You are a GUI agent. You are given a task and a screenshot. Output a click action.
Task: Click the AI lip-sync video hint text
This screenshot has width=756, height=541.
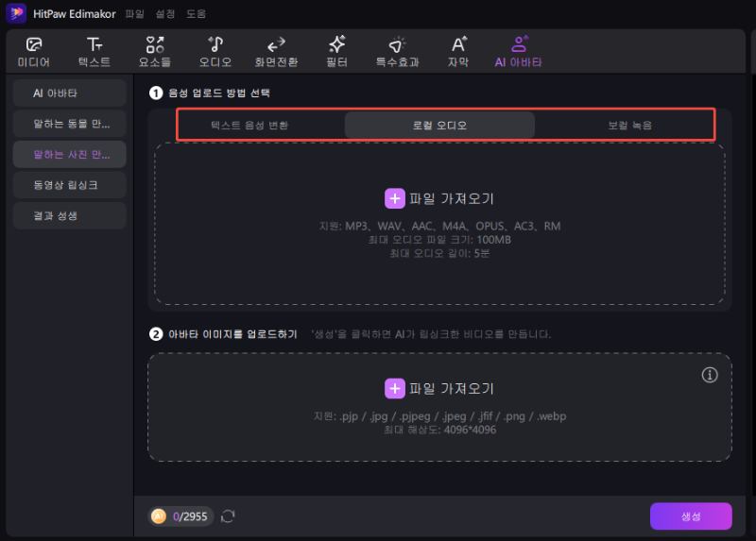point(431,334)
